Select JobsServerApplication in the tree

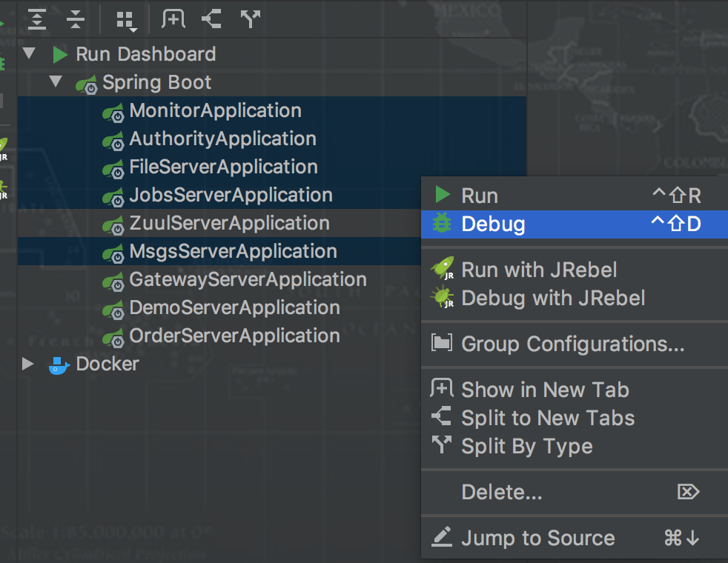click(231, 195)
